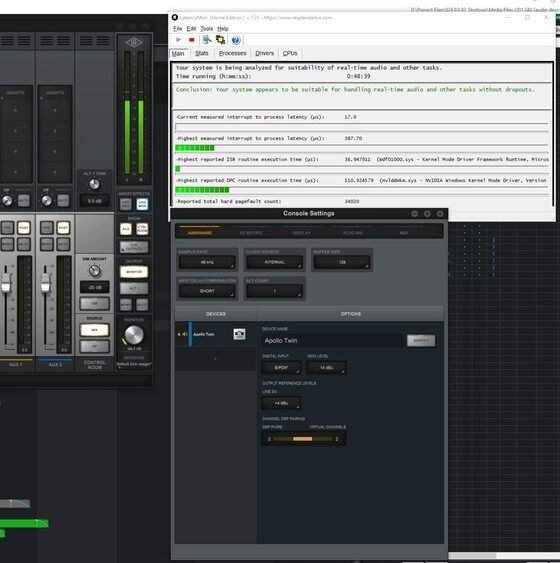
Task: Select Apollo Twin in Devices list
Action: coord(215,334)
